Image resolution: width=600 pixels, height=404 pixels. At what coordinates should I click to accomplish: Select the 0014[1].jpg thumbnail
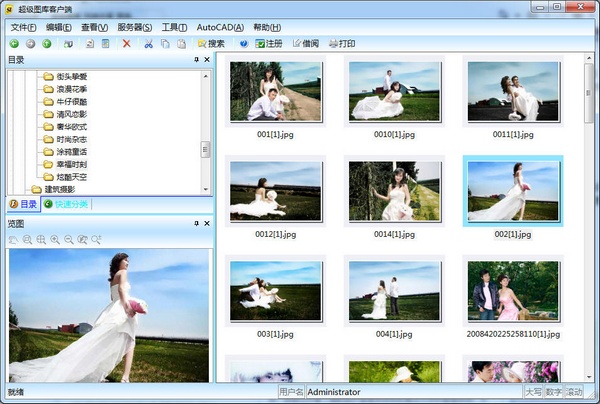393,190
